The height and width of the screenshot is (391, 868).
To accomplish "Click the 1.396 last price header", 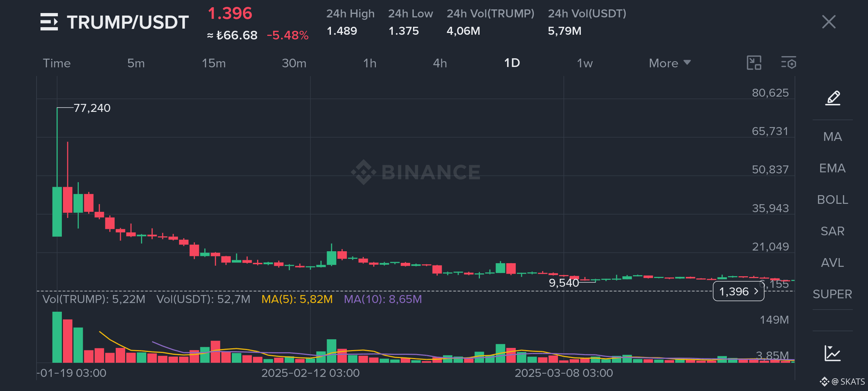I will click(230, 13).
